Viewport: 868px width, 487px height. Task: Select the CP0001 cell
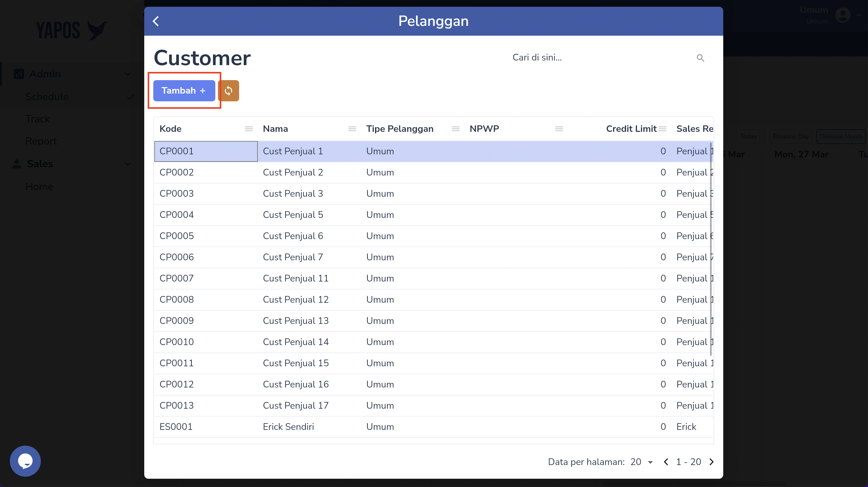pos(206,151)
